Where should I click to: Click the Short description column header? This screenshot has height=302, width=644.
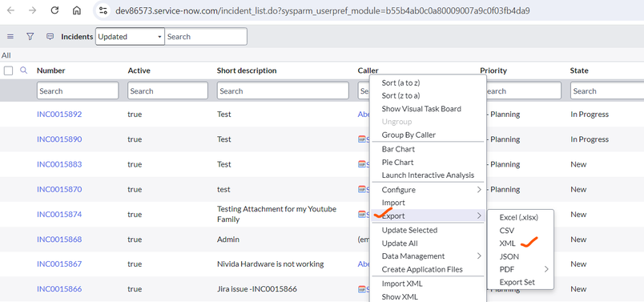click(x=247, y=70)
